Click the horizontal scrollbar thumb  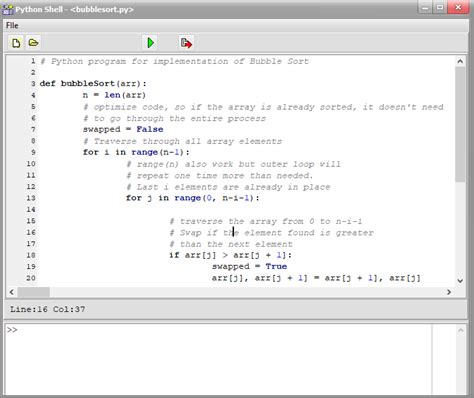(x=33, y=292)
